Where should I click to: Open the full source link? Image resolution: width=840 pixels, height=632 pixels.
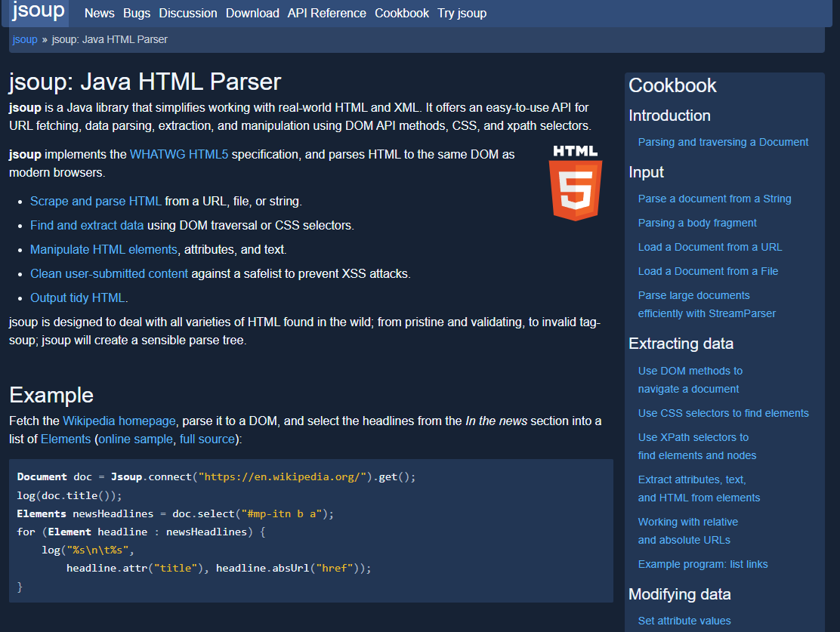(x=207, y=439)
